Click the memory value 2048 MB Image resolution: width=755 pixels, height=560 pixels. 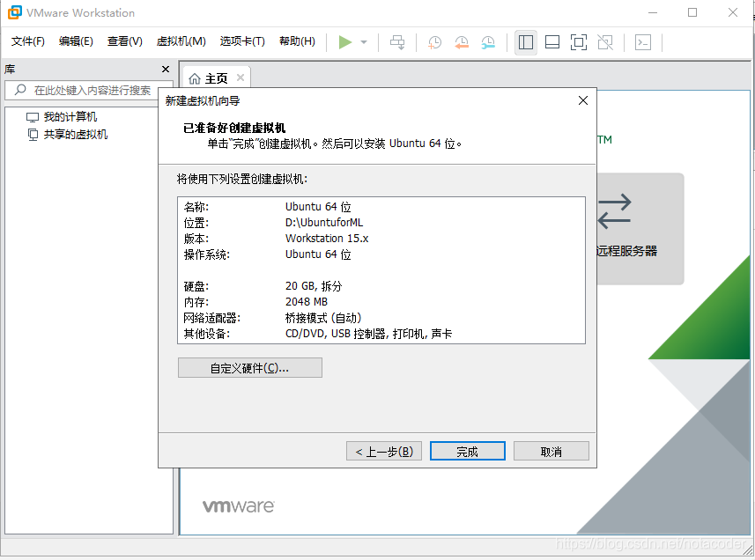(x=307, y=302)
